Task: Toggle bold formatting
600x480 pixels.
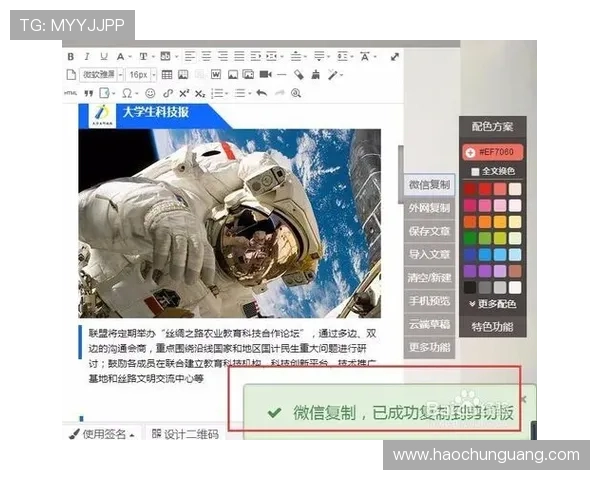Action: pyautogui.click(x=71, y=57)
